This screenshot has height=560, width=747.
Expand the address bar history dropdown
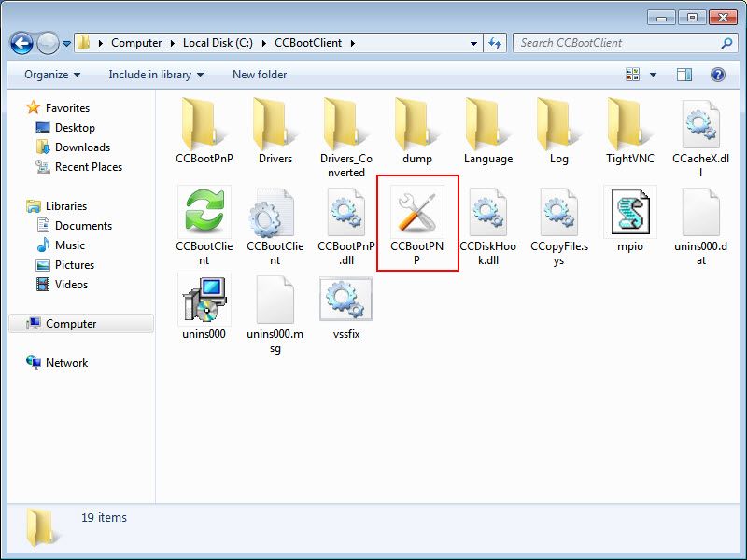473,43
